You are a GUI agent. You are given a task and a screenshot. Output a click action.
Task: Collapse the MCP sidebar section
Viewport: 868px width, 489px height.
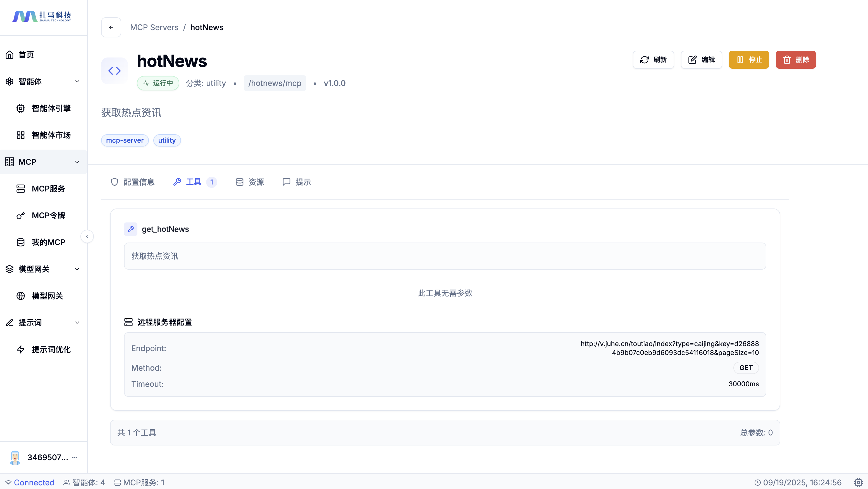[77, 162]
